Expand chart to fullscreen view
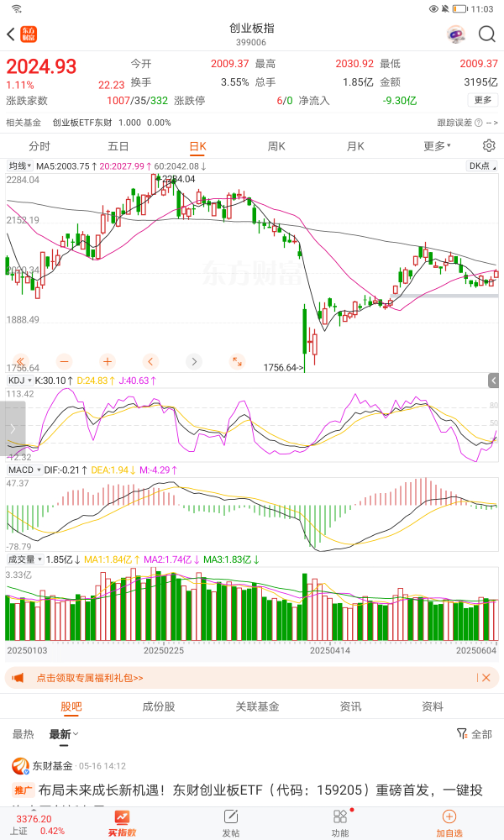Screen dimensions: 504x840 click(237, 361)
